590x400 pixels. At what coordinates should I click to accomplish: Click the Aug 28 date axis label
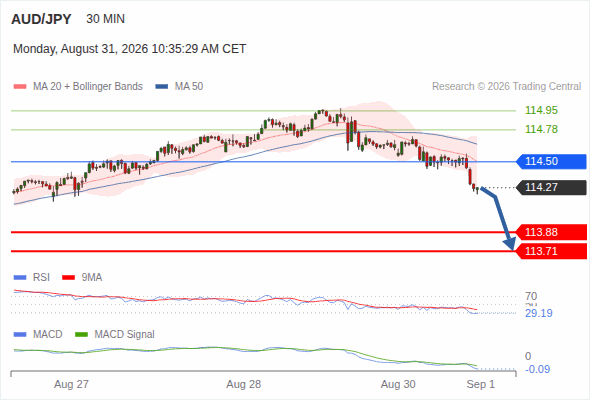243,384
